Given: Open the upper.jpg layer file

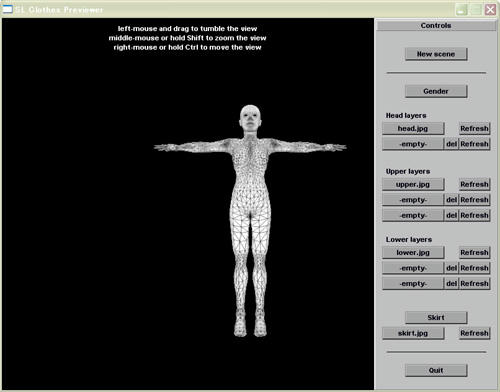Looking at the screenshot, I should coord(413,184).
